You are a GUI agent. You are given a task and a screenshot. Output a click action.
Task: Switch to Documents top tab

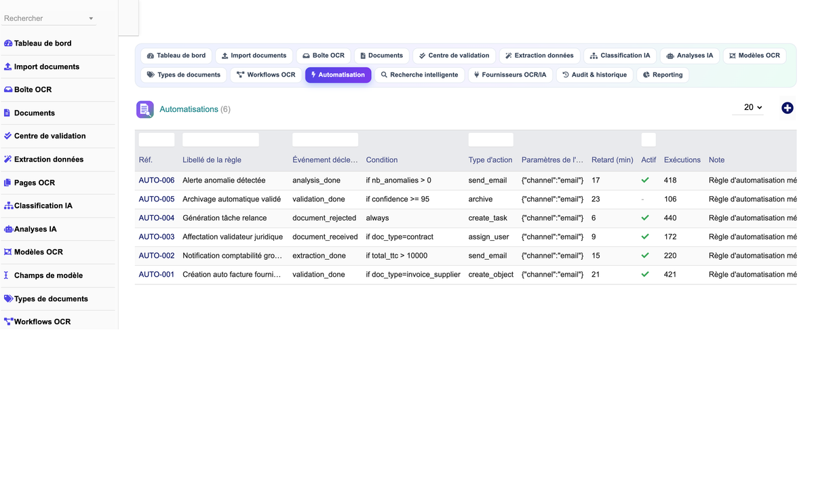(381, 56)
